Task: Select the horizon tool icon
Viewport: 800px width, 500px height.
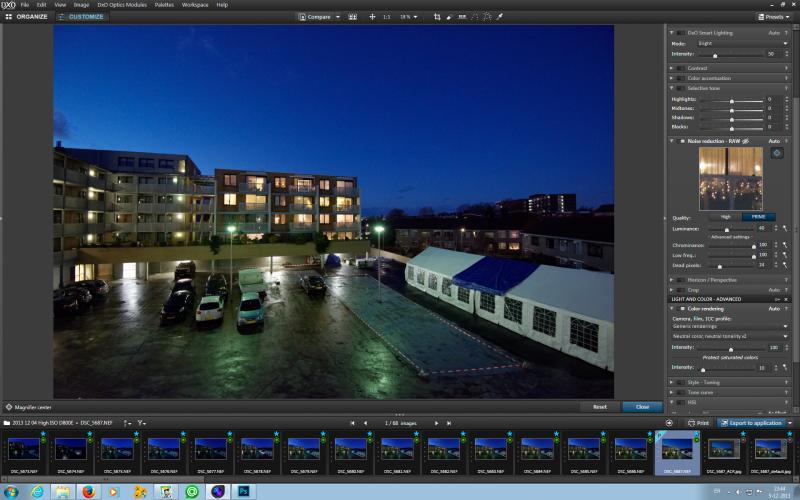Action: click(462, 17)
